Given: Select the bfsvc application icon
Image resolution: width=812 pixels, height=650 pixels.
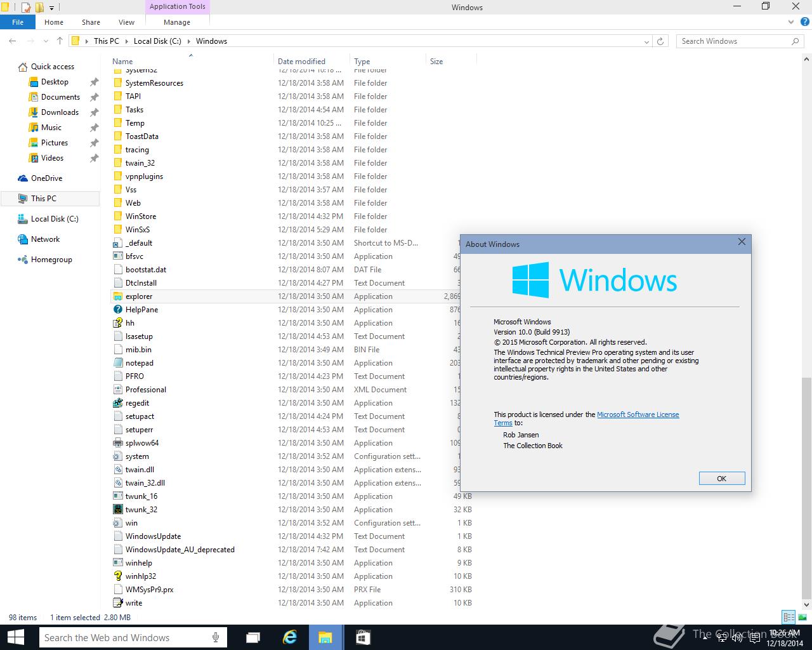Looking at the screenshot, I should coord(117,256).
